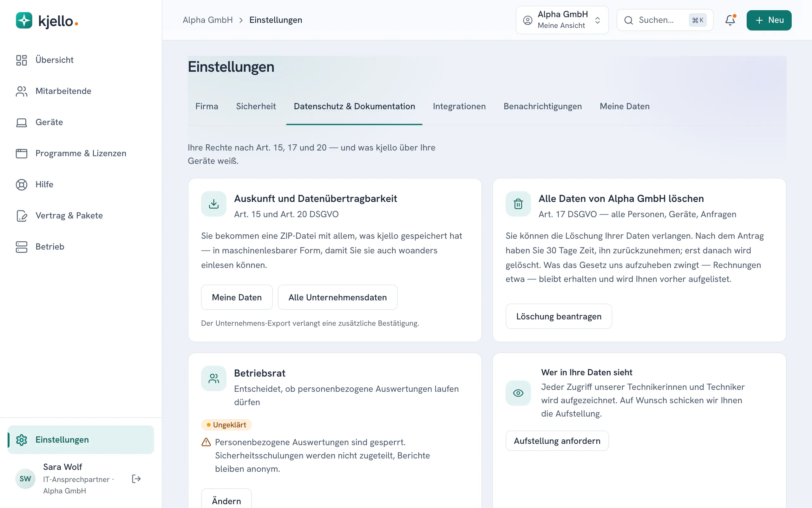Image resolution: width=812 pixels, height=508 pixels.
Task: Click 'Meine Ansicht' label in switcher
Action: coord(561,25)
